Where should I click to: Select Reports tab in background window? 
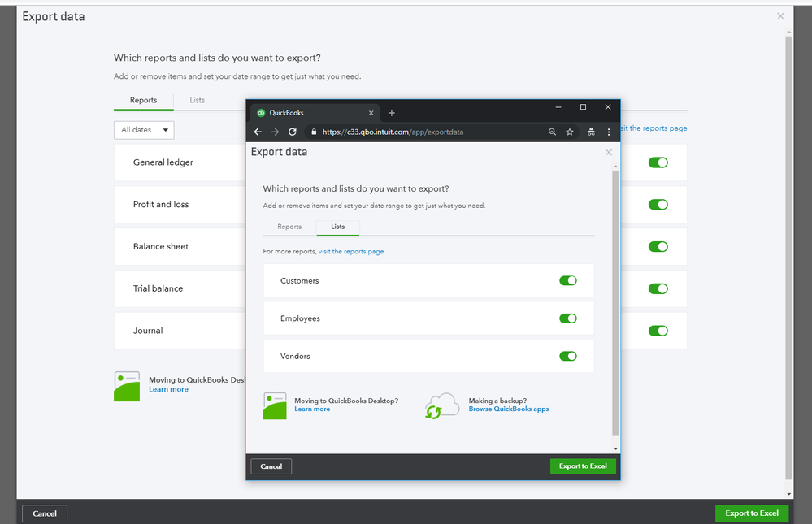(x=143, y=101)
